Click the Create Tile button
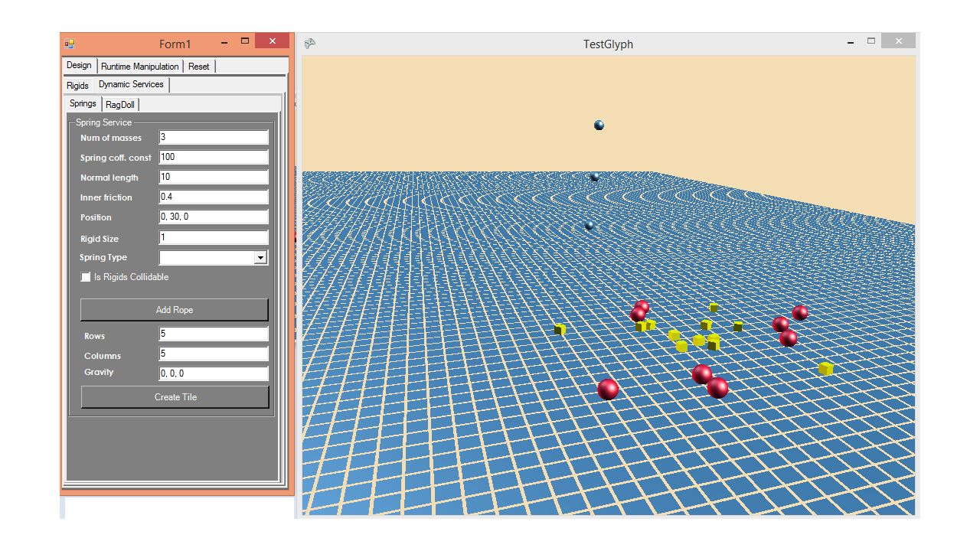This screenshot has width=980, height=551. pyautogui.click(x=174, y=397)
